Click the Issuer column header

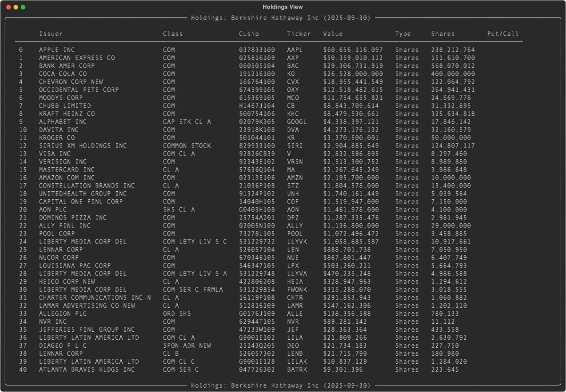(51, 34)
